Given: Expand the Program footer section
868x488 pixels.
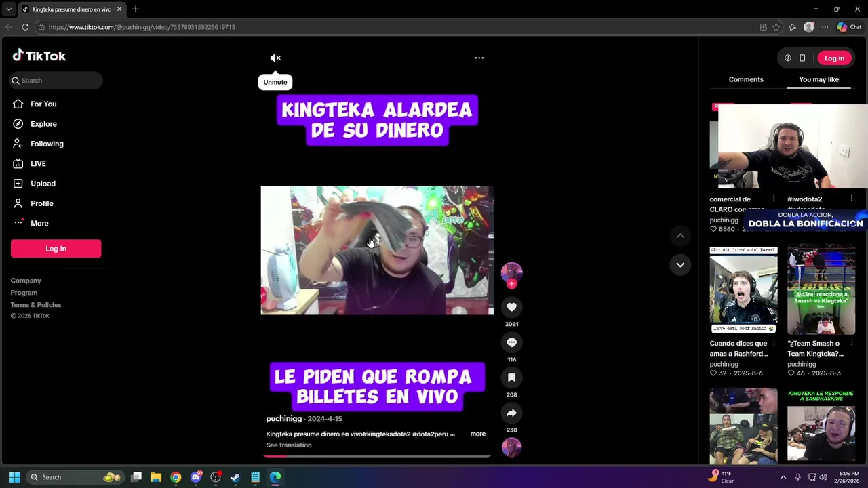Looking at the screenshot, I should click(24, 293).
